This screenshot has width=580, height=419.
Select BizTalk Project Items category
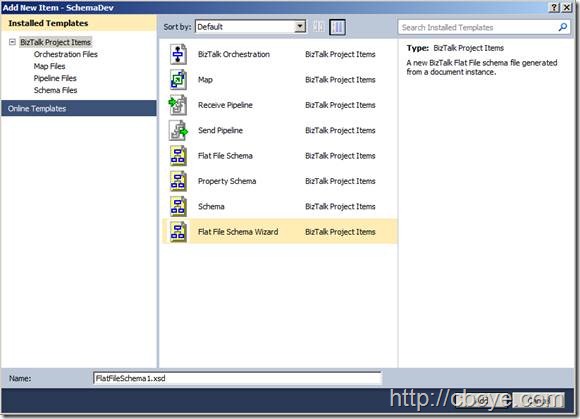[x=55, y=42]
